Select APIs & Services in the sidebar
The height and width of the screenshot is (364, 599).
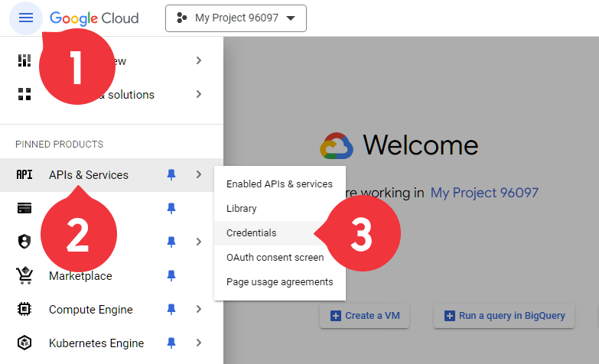pyautogui.click(x=89, y=175)
